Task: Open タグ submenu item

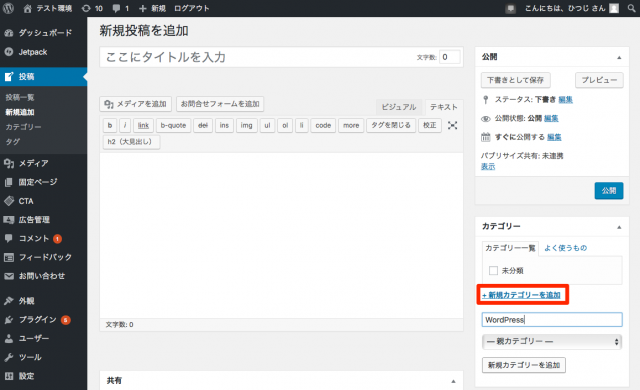Action: (x=13, y=142)
